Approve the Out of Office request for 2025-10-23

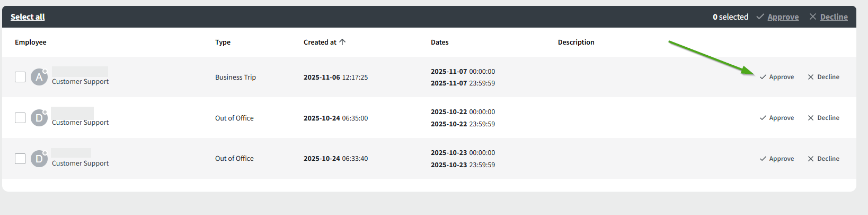(777, 159)
